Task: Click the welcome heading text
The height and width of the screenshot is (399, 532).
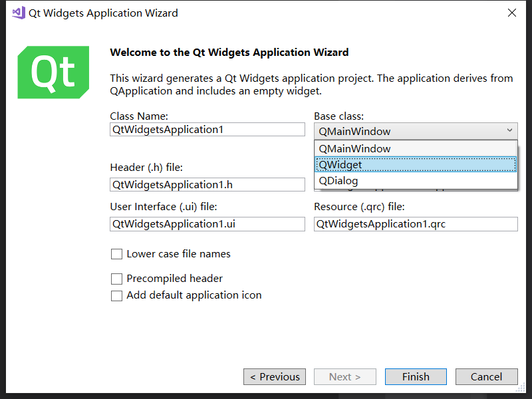Action: [x=229, y=53]
